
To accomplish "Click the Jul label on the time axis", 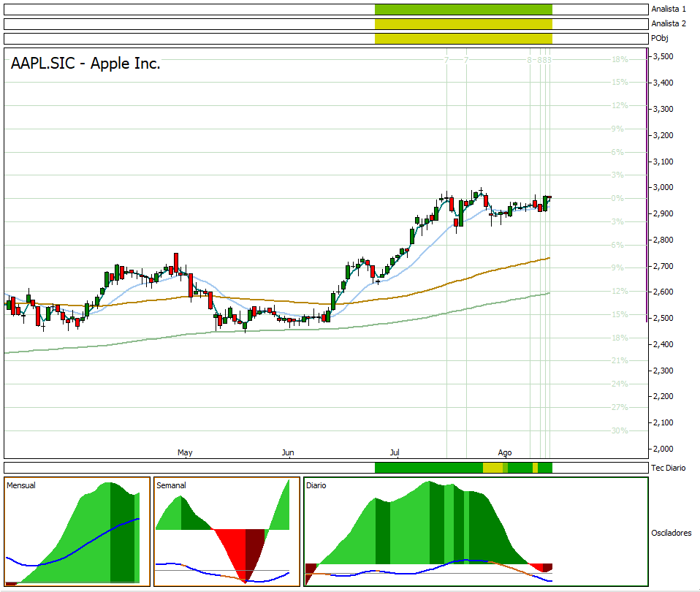I will coord(395,452).
